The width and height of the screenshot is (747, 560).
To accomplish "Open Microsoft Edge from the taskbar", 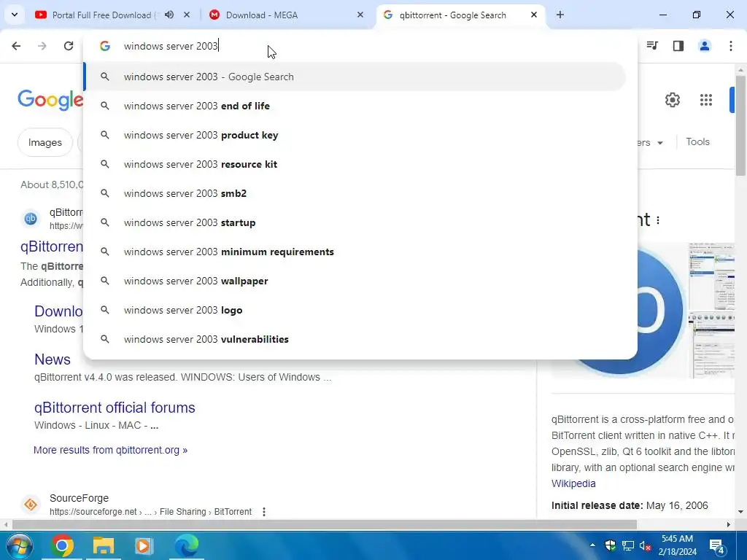I will point(186,545).
